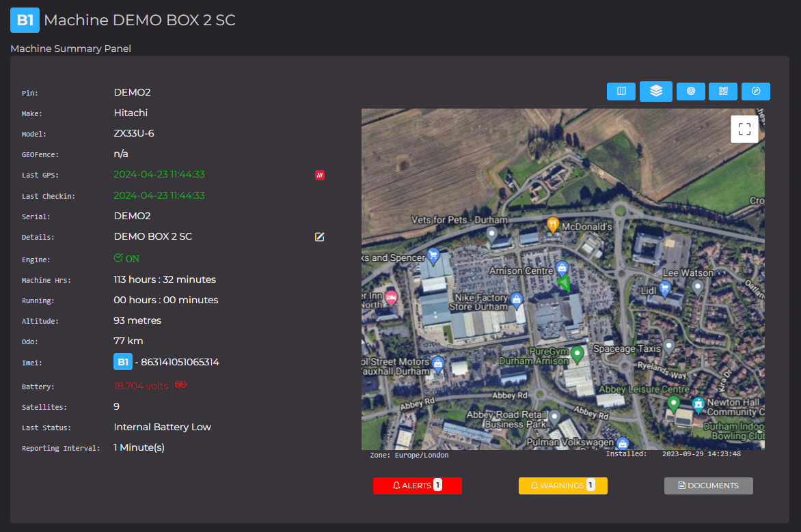Click the Last GPS timestamp link

pyautogui.click(x=159, y=174)
